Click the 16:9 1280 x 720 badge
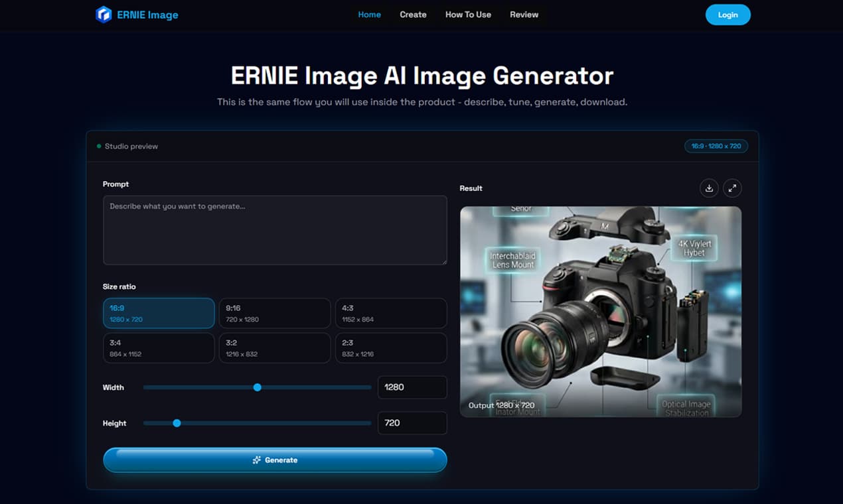 [716, 146]
